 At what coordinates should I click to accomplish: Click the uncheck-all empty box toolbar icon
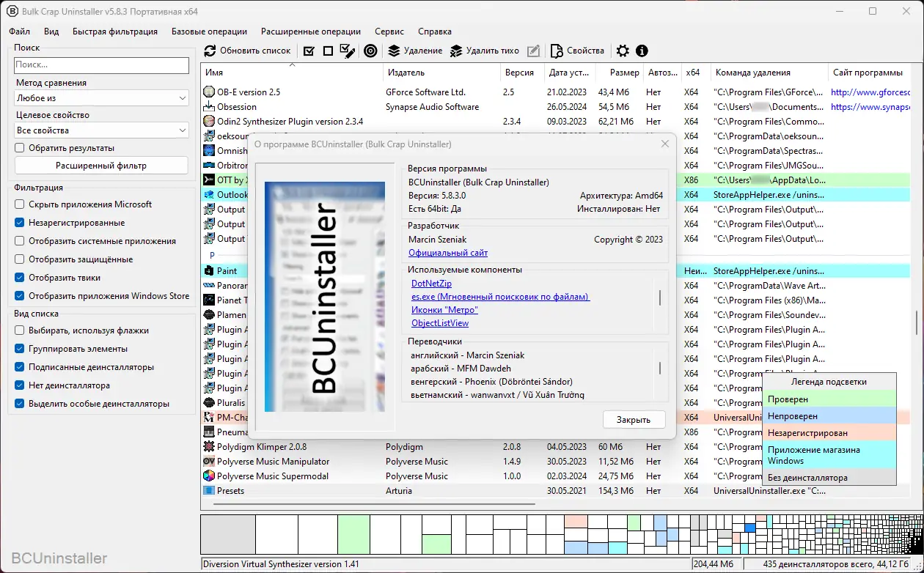(328, 51)
